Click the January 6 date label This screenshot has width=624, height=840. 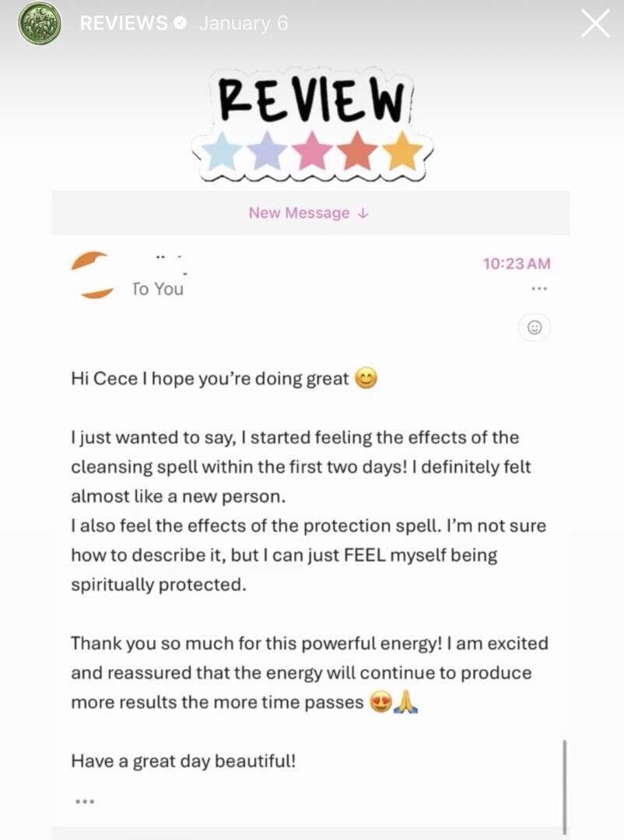(x=244, y=23)
